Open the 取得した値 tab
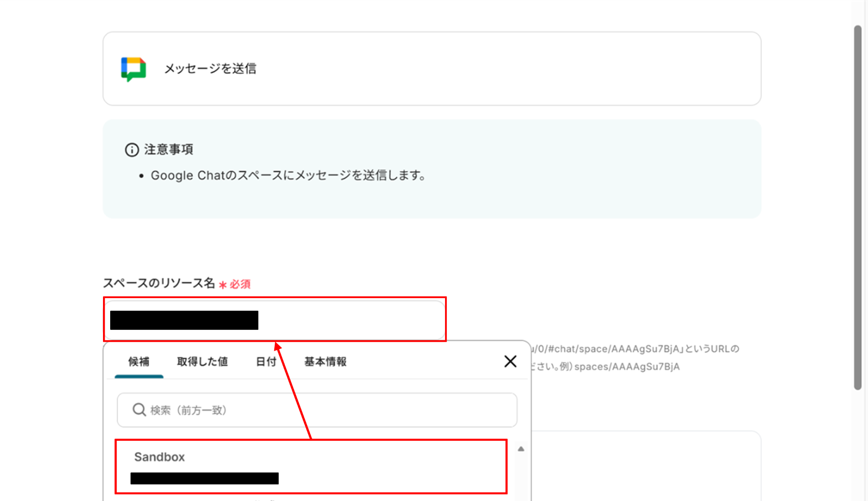 pos(202,362)
